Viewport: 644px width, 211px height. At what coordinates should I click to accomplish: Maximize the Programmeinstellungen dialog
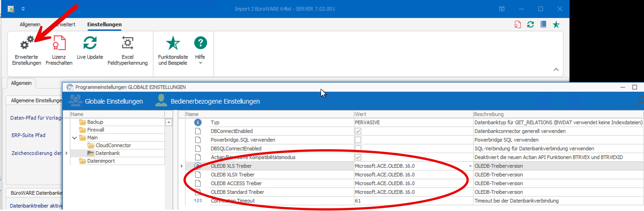click(x=635, y=87)
